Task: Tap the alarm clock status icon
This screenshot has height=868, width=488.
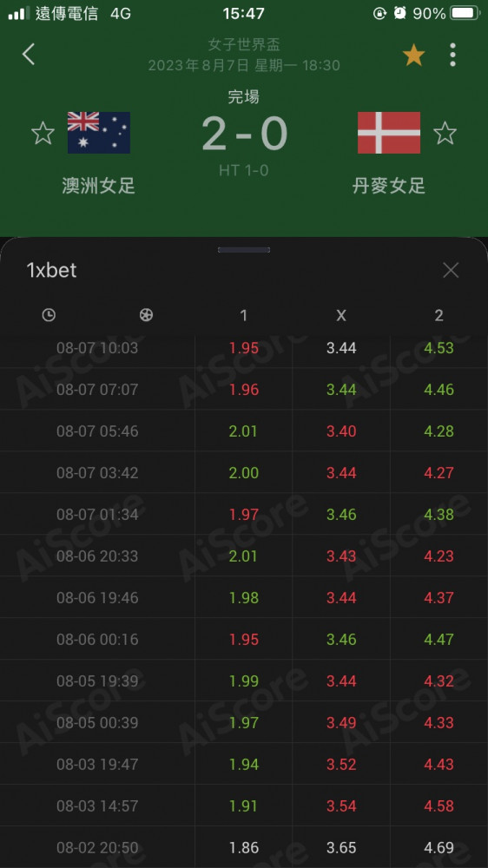Action: click(400, 13)
